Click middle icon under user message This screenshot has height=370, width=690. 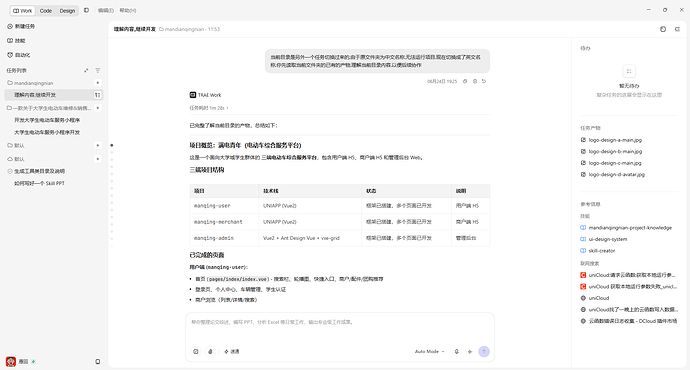[475, 81]
